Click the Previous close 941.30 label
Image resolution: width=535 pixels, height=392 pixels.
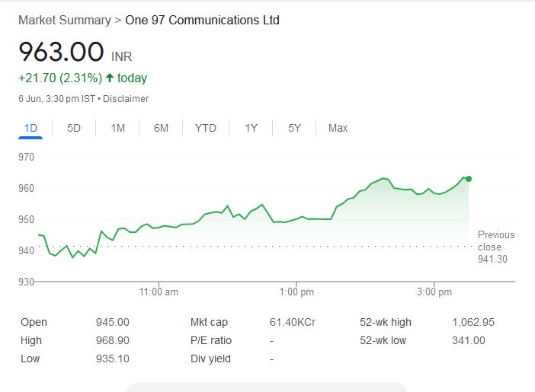pyautogui.click(x=495, y=247)
